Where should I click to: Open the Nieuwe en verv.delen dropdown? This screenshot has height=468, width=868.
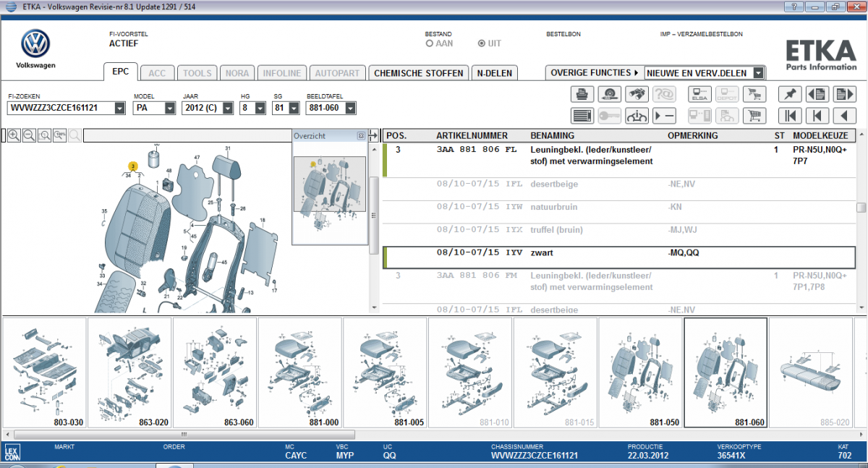(x=757, y=73)
